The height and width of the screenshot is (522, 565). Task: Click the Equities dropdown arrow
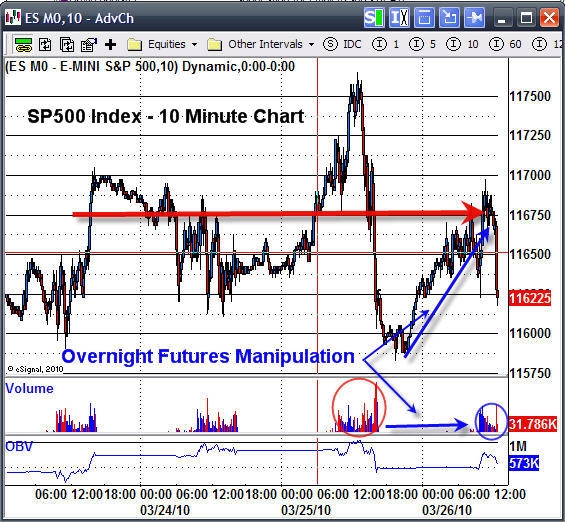coord(195,45)
